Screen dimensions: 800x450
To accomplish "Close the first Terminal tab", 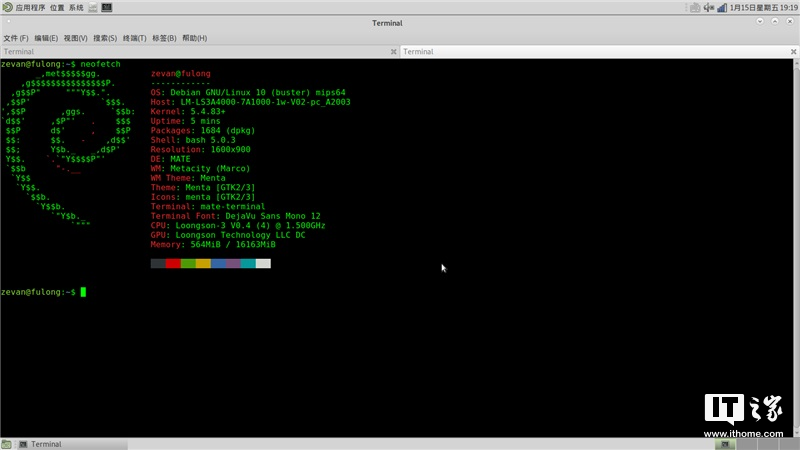I will coord(393,52).
